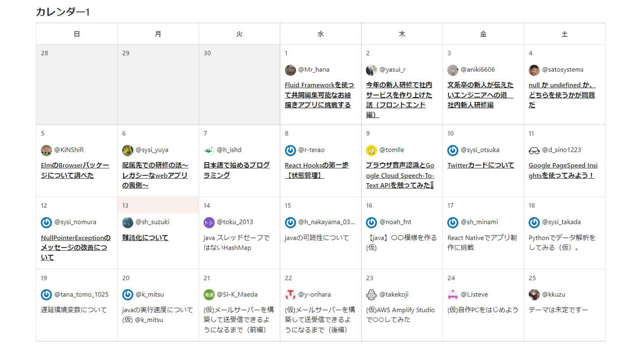Open @tomlle's profile username link
Image resolution: width=644 pixels, height=356 pixels.
pyautogui.click(x=392, y=150)
